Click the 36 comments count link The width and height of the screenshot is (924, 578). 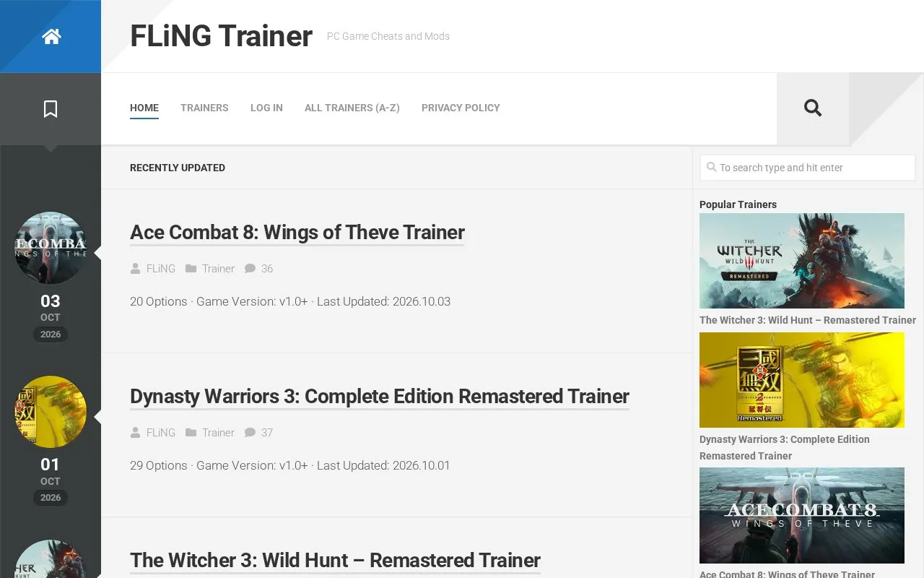pos(267,269)
